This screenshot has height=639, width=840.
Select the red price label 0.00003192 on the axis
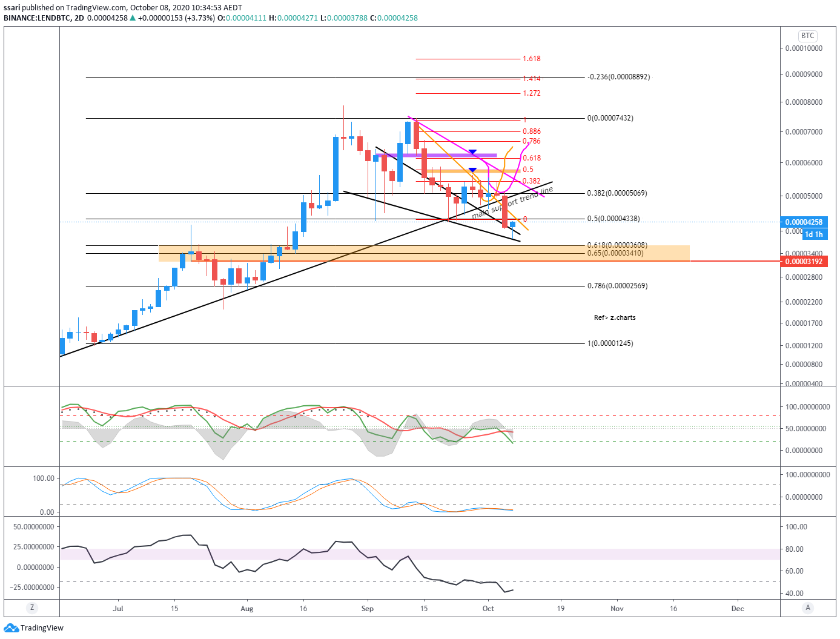coord(804,262)
